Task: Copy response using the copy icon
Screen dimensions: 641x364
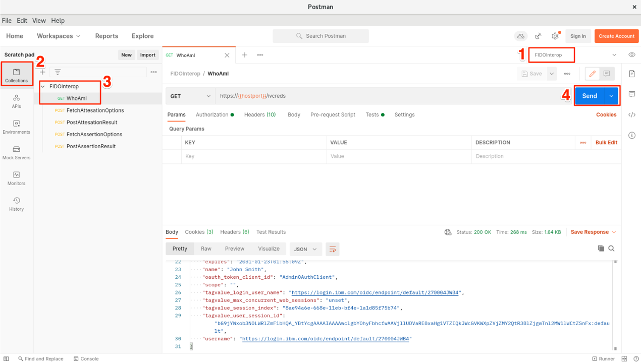Action: tap(601, 249)
